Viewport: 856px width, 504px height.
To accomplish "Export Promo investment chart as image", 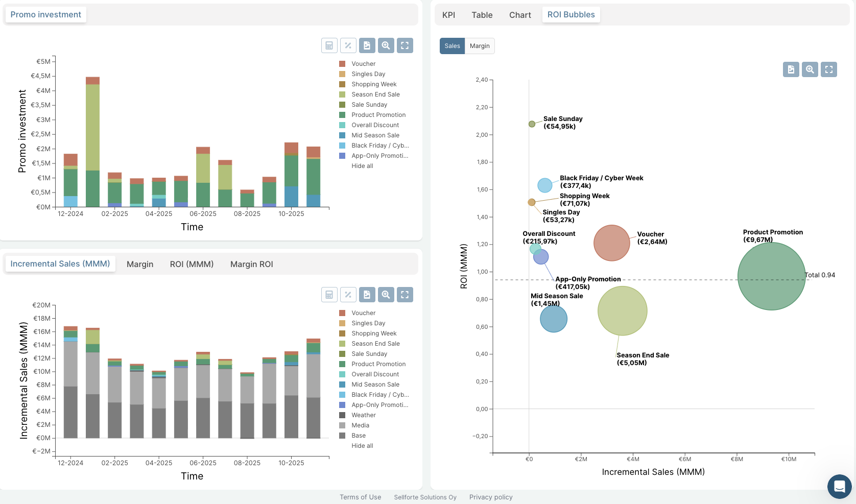I will [x=367, y=45].
